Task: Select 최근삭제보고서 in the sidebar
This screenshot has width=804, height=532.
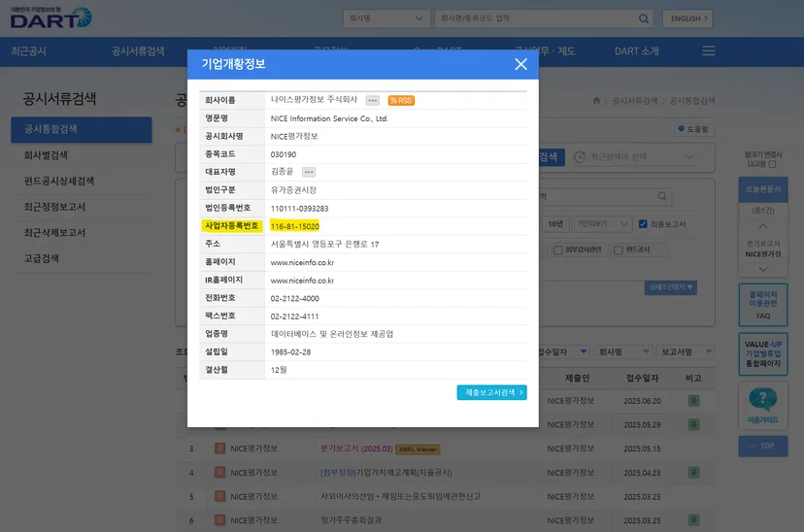Action: coord(54,233)
